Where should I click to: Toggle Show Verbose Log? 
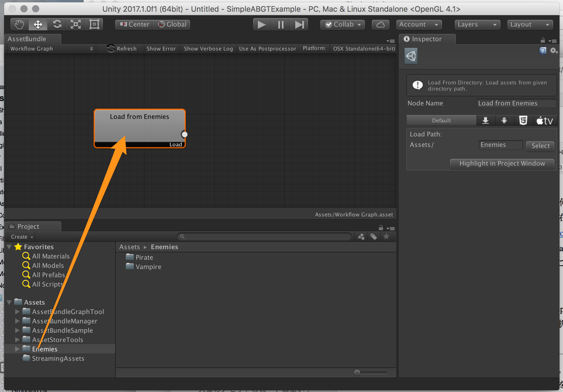click(x=208, y=49)
